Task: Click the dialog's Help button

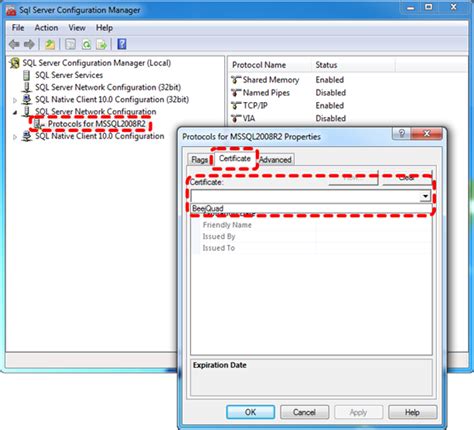Action: 412,412
